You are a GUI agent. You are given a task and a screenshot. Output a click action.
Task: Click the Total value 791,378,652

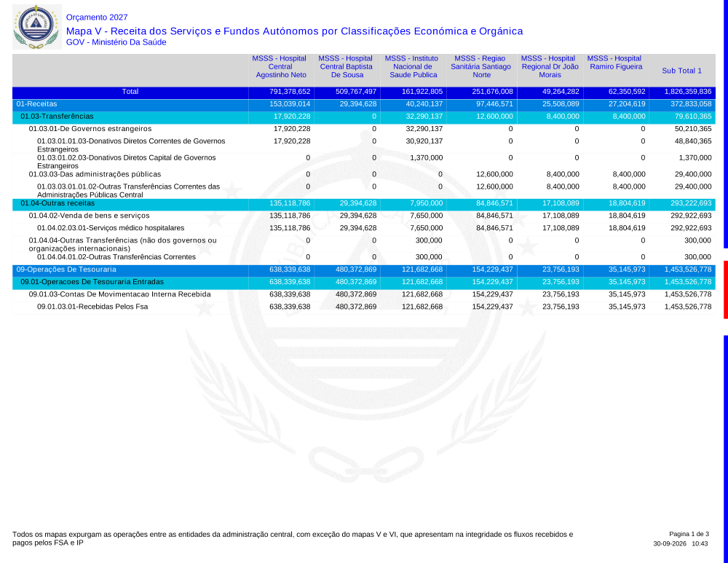pyautogui.click(x=290, y=92)
